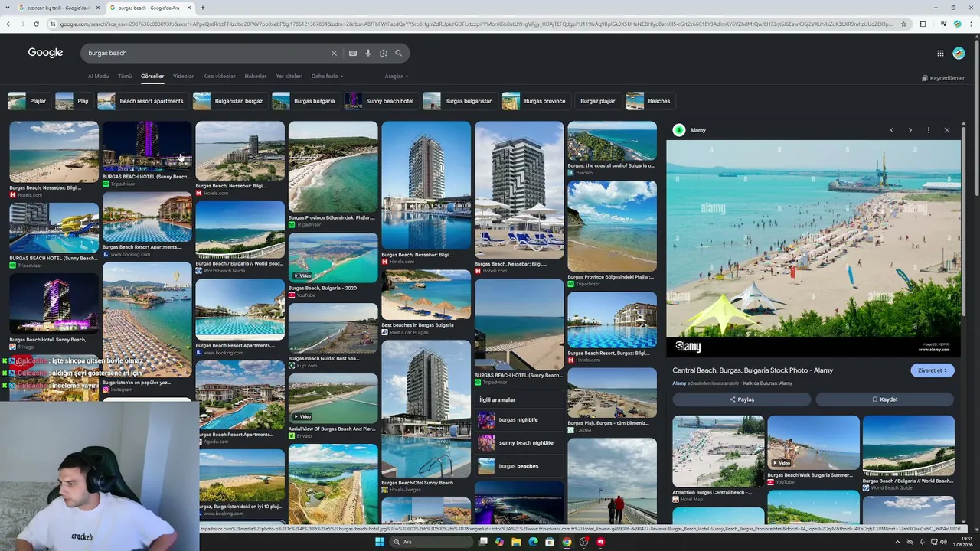The image size is (980, 551).
Task: Select the 'Beaches' filter chip
Action: coord(650,101)
